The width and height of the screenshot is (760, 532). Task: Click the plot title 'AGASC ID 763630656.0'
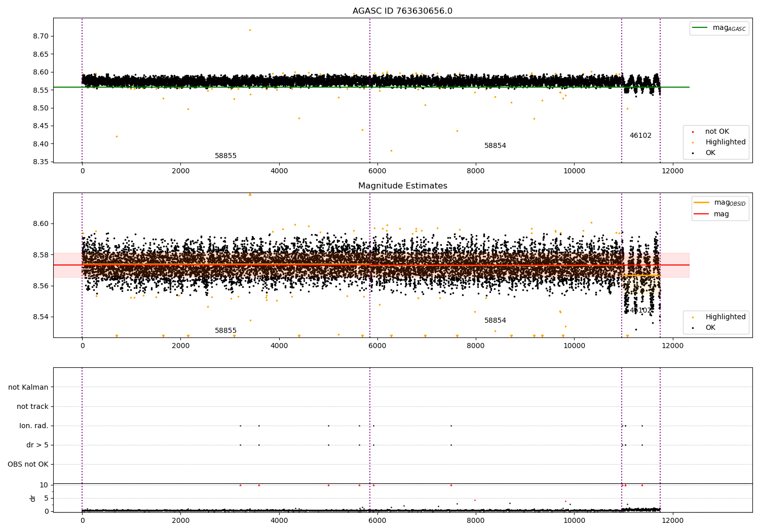(x=402, y=11)
